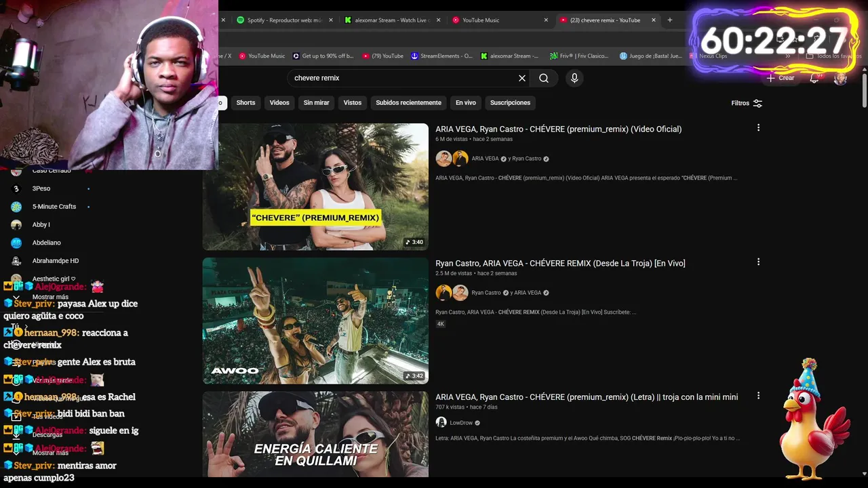Expand Mostrar más under subscriptions list
Screen dimensions: 868x488
coord(50,297)
